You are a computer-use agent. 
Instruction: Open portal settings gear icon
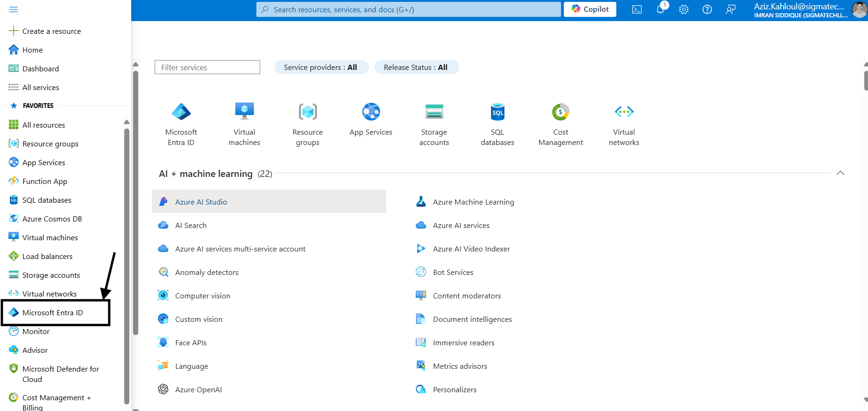[684, 9]
